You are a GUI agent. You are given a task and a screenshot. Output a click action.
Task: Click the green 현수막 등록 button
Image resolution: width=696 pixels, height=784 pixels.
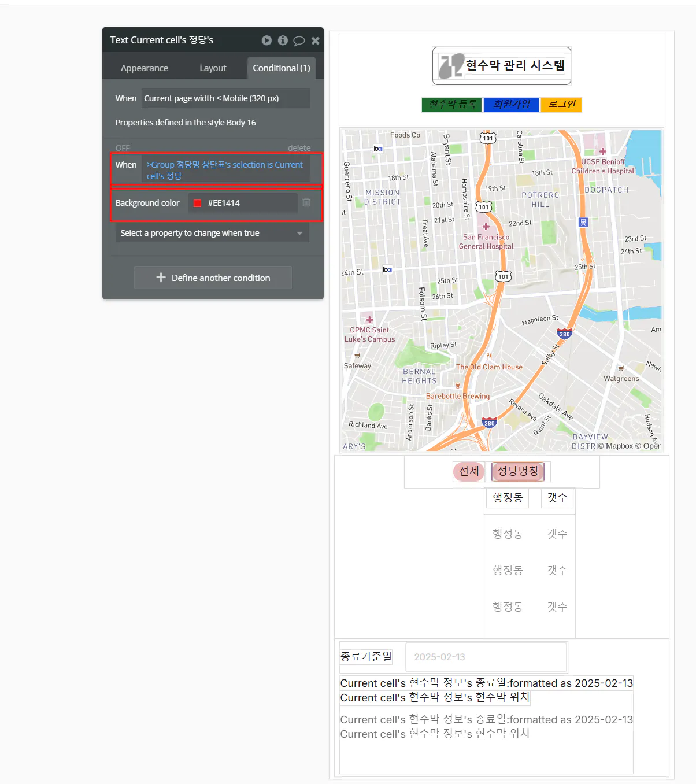[x=451, y=105]
